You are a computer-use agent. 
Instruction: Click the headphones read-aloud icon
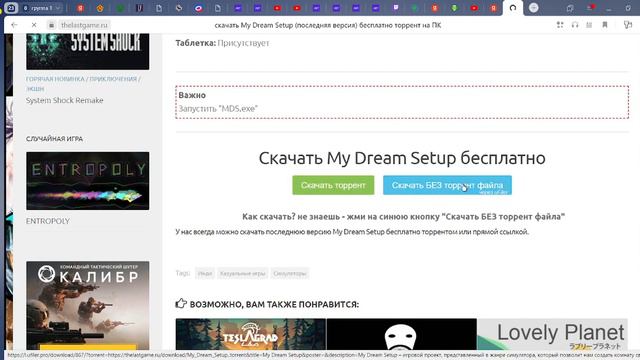click(x=575, y=25)
